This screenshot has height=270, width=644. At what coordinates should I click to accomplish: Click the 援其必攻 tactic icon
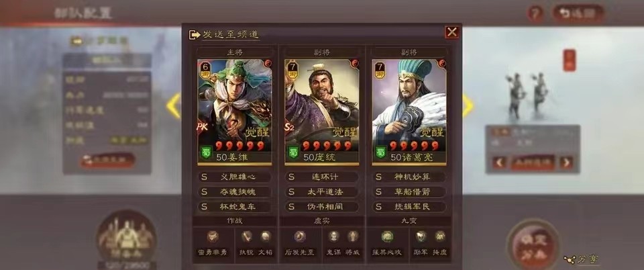(387, 236)
